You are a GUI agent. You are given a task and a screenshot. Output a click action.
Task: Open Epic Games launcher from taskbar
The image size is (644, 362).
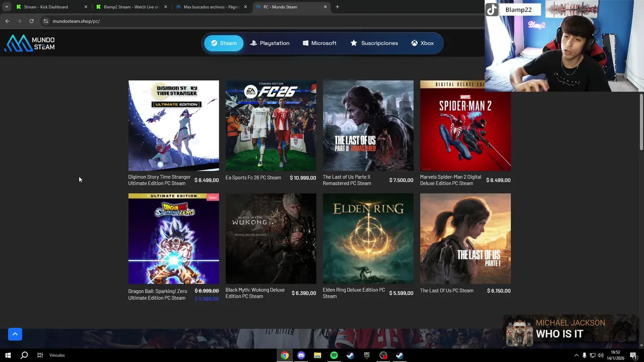(x=367, y=355)
